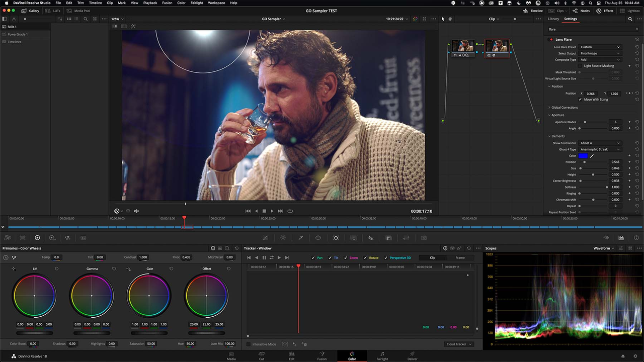Screen dimensions: 644x362
Task: Change the Ghost 4 Type dropdown
Action: [601, 149]
